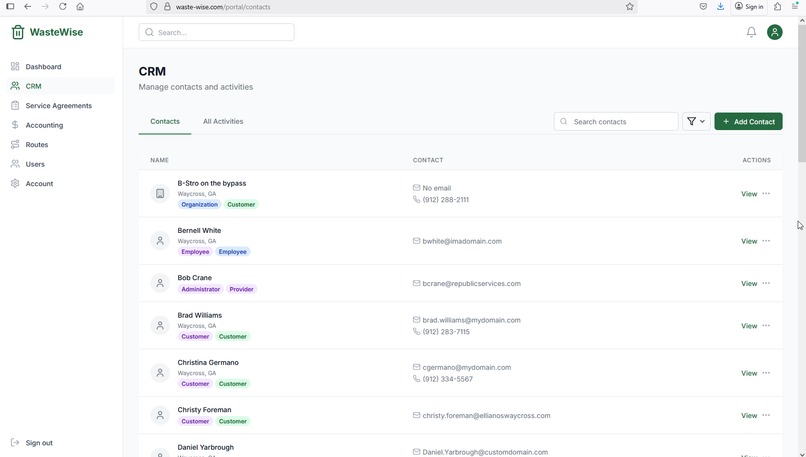Switch to the All Activities tab
The width and height of the screenshot is (806, 457).
223,121
